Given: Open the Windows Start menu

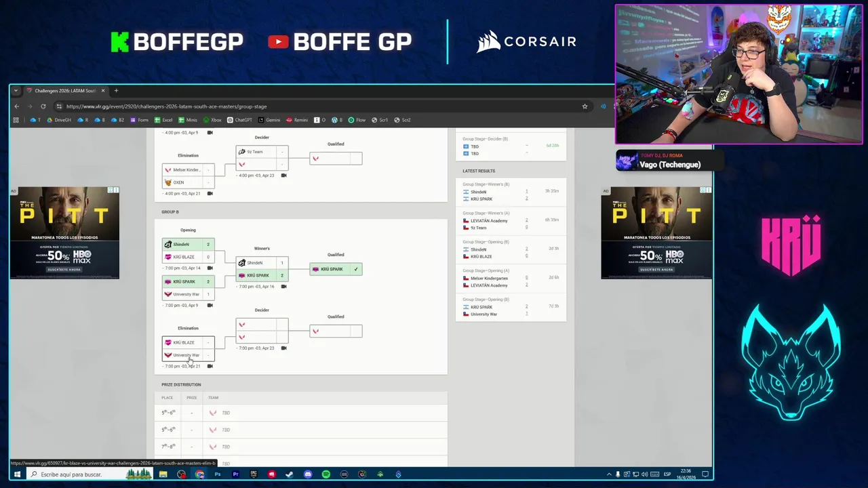Looking at the screenshot, I should [x=17, y=474].
